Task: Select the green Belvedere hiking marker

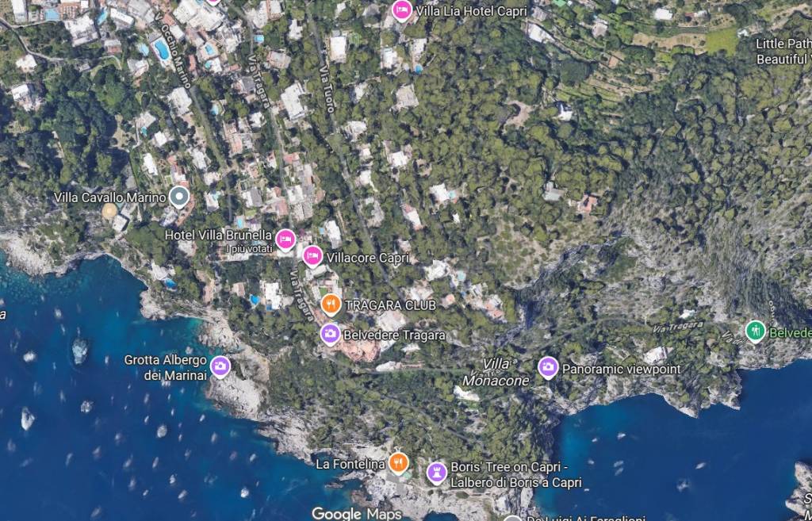Action: [x=756, y=331]
